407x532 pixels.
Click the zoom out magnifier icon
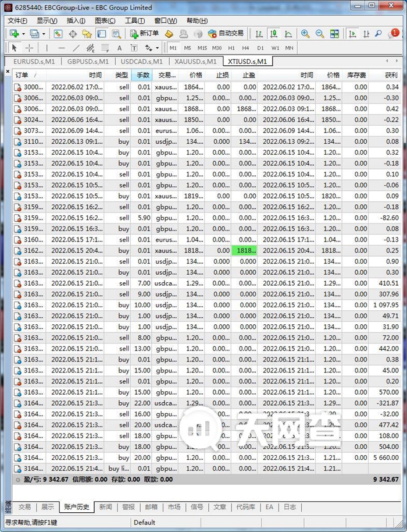pyautogui.click(x=319, y=34)
